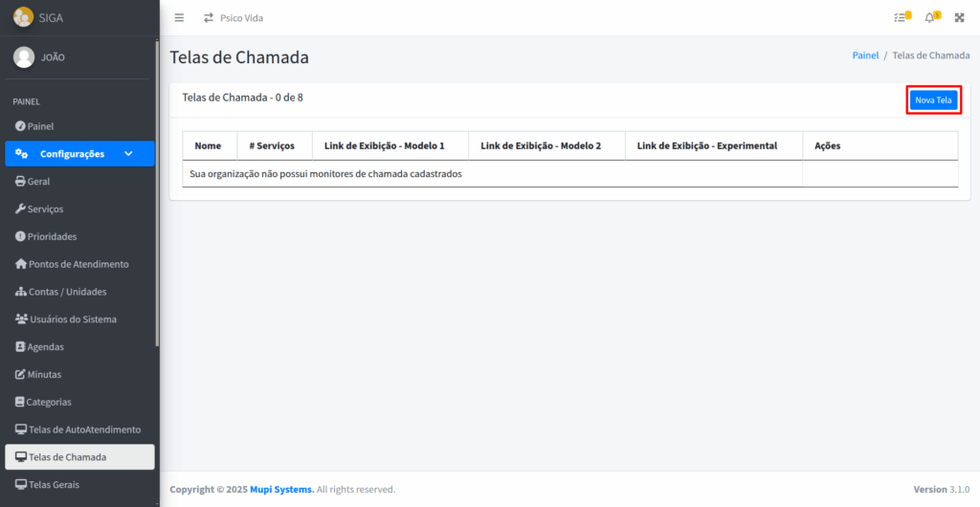Open Geral settings
This screenshot has height=507, width=980.
(80, 181)
